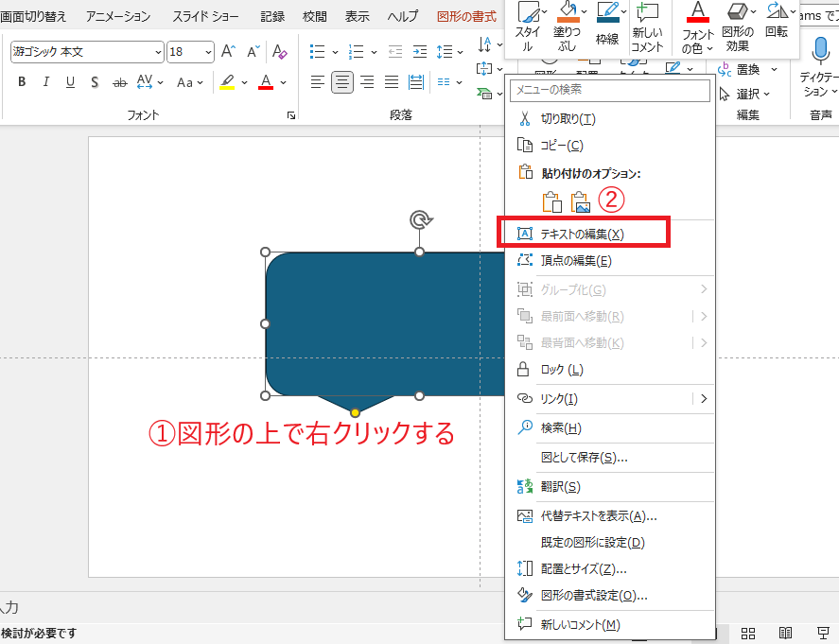The height and width of the screenshot is (644, 839).
Task: Switch to slide sorter view icon
Action: coord(748,634)
